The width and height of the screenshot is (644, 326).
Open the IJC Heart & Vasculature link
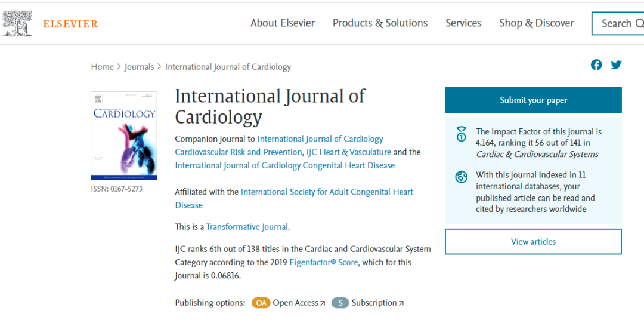click(348, 152)
